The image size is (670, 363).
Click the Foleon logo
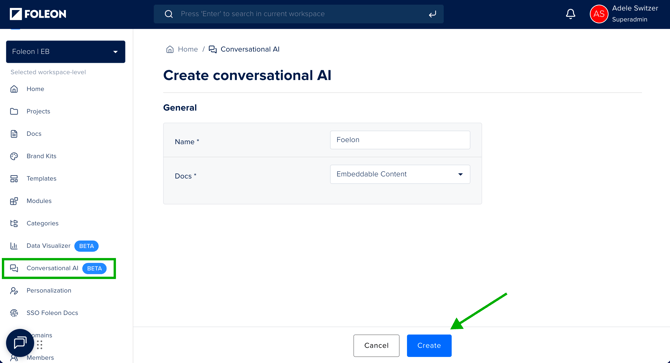[x=38, y=14]
